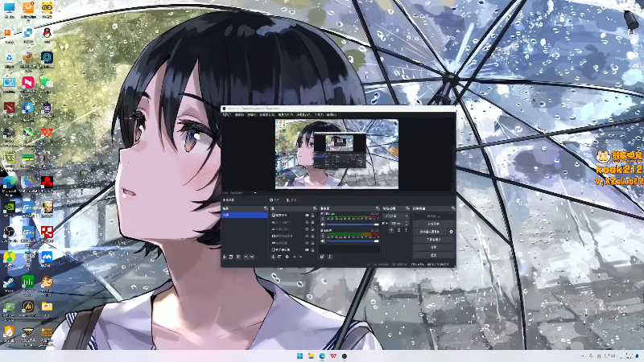
Task: Open the Edit menu in OBS
Action: pyautogui.click(x=240, y=115)
